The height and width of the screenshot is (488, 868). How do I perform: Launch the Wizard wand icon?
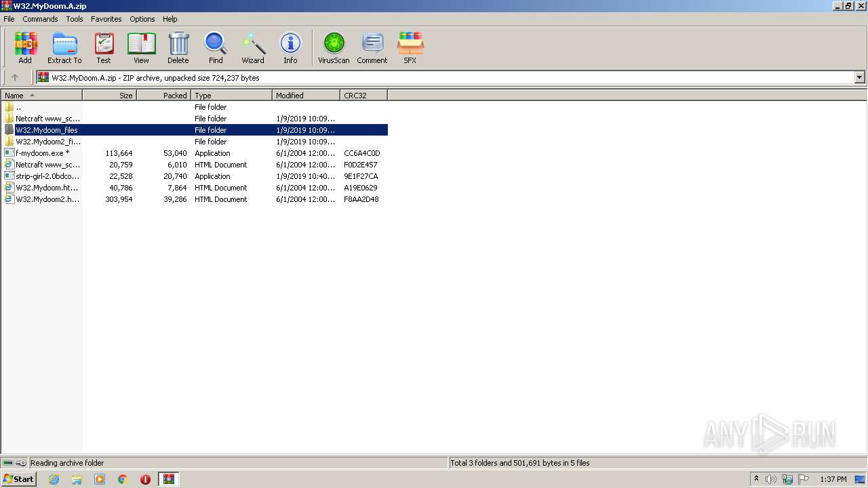(x=253, y=47)
